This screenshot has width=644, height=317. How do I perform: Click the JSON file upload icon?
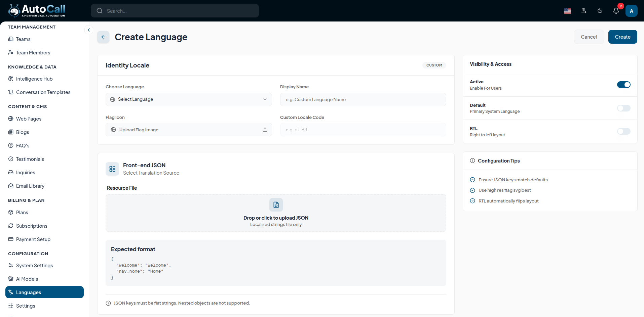[x=276, y=205]
